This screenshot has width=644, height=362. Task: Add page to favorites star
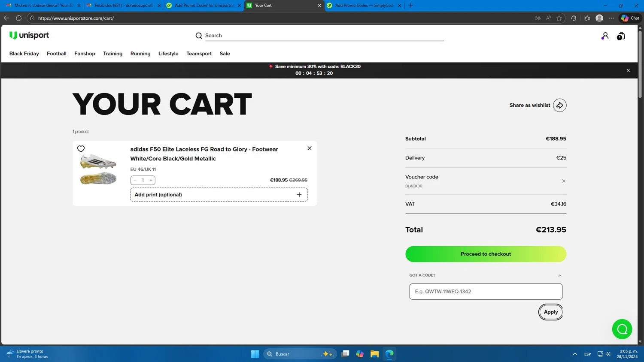click(x=559, y=18)
